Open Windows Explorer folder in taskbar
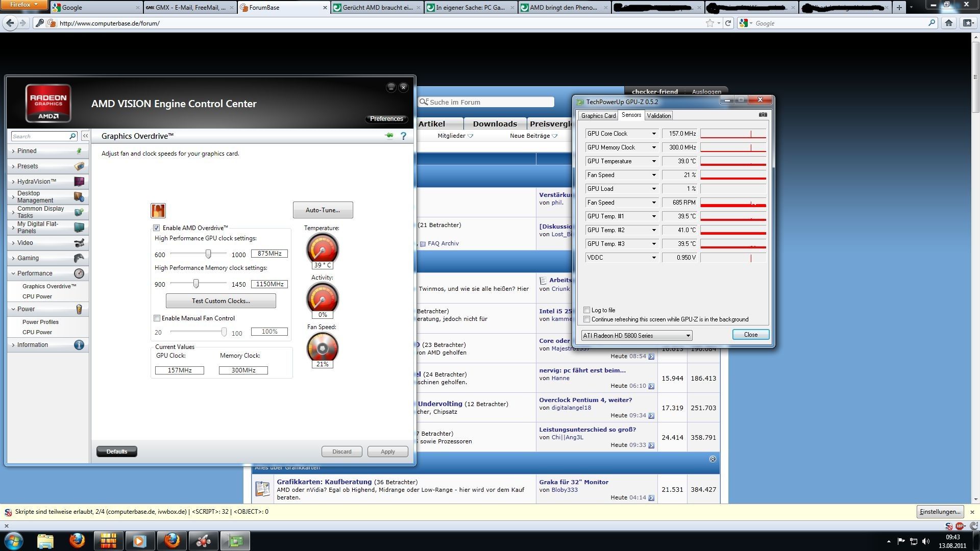Screen dimensions: 980x551 point(45,540)
